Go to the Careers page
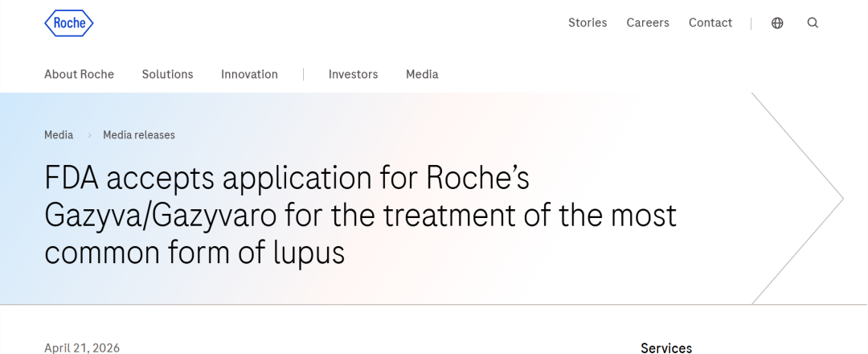The height and width of the screenshot is (354, 868). coord(648,23)
